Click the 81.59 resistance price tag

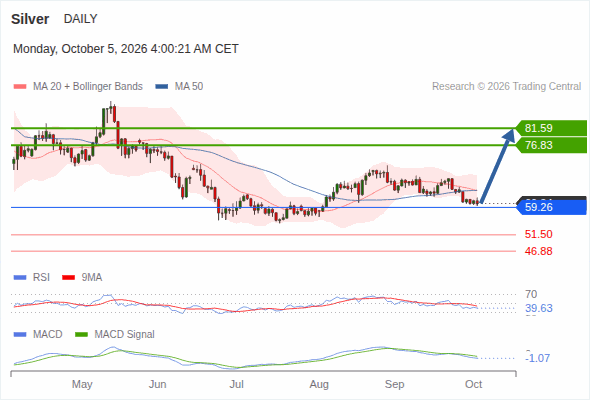[551, 128]
